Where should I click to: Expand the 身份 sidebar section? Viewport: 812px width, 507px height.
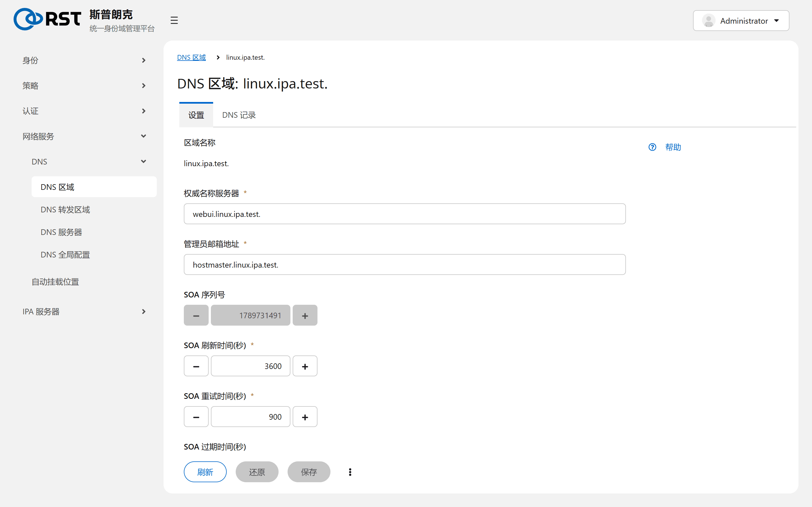coord(84,60)
